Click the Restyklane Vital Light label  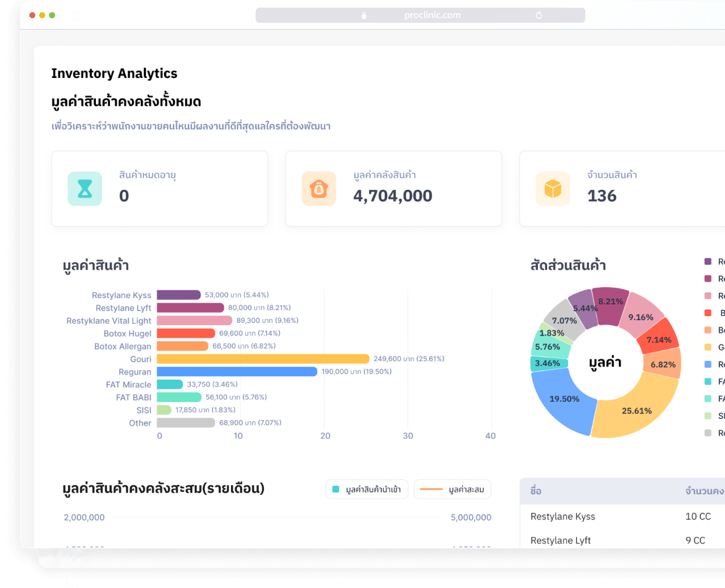tap(109, 321)
